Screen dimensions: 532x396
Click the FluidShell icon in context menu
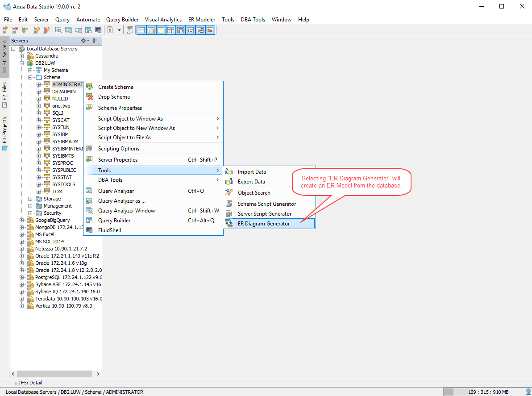(x=89, y=230)
